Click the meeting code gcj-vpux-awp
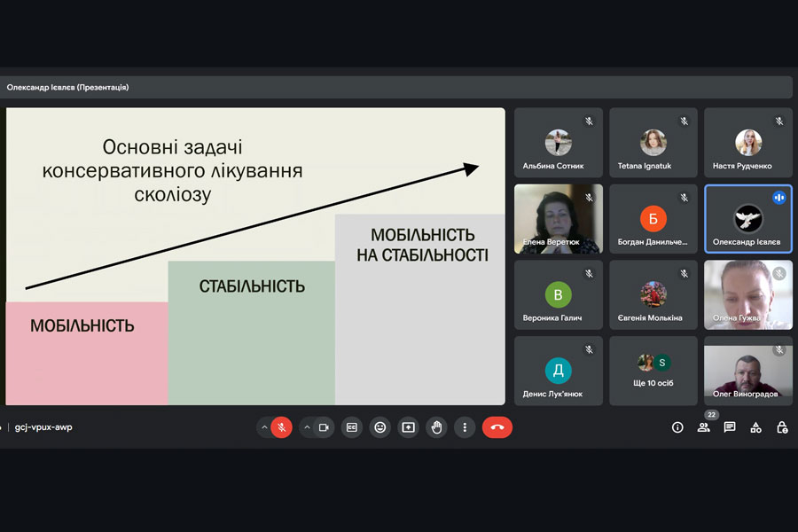798x532 pixels. (x=43, y=427)
